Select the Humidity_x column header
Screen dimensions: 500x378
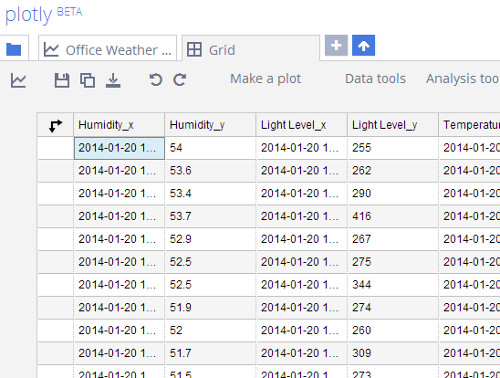pyautogui.click(x=119, y=125)
